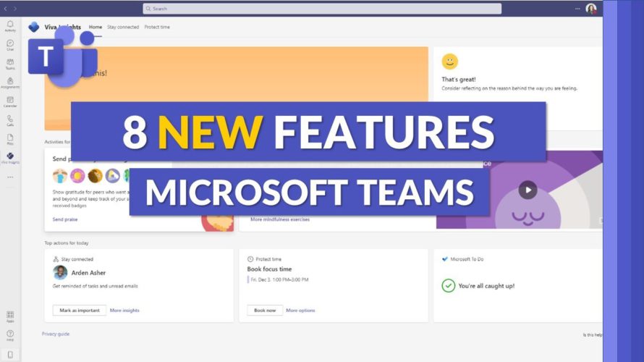Viewport: 644px width, 362px height.
Task: Click the Stay connected people icon
Action: [56, 259]
